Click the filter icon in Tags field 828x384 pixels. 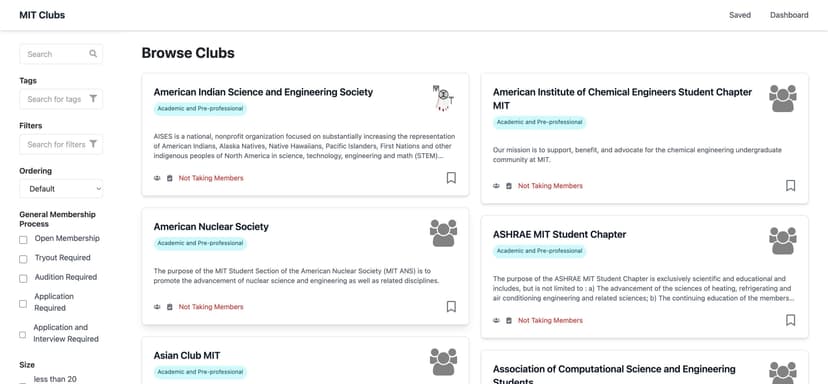pos(93,99)
